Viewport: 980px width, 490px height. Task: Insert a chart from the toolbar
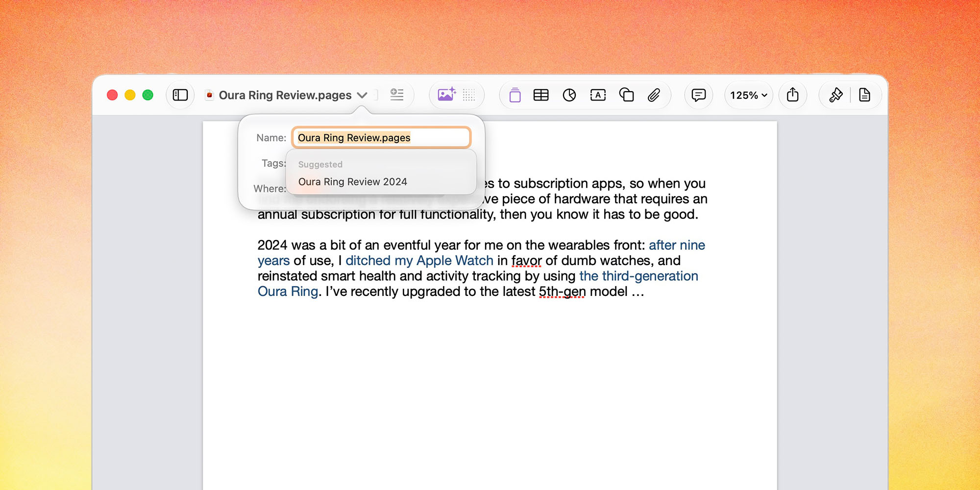pos(569,95)
